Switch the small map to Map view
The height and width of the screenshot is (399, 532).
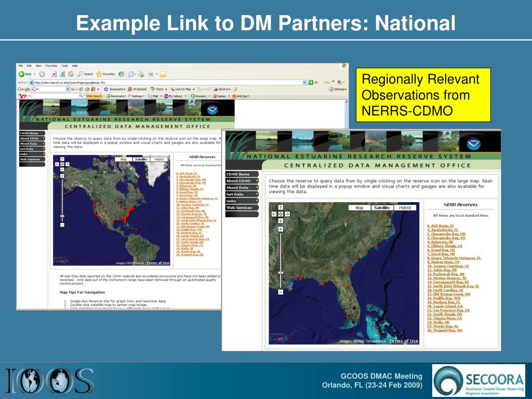(x=124, y=159)
